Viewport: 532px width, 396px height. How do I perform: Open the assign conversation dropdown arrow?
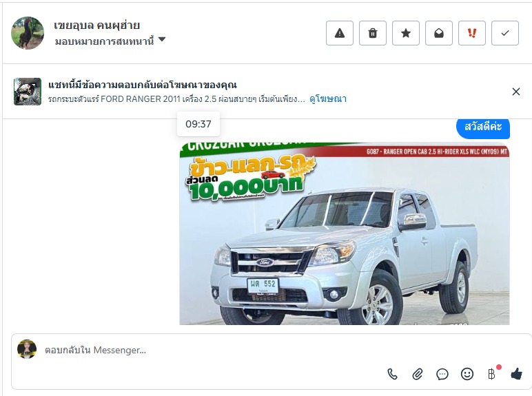162,40
